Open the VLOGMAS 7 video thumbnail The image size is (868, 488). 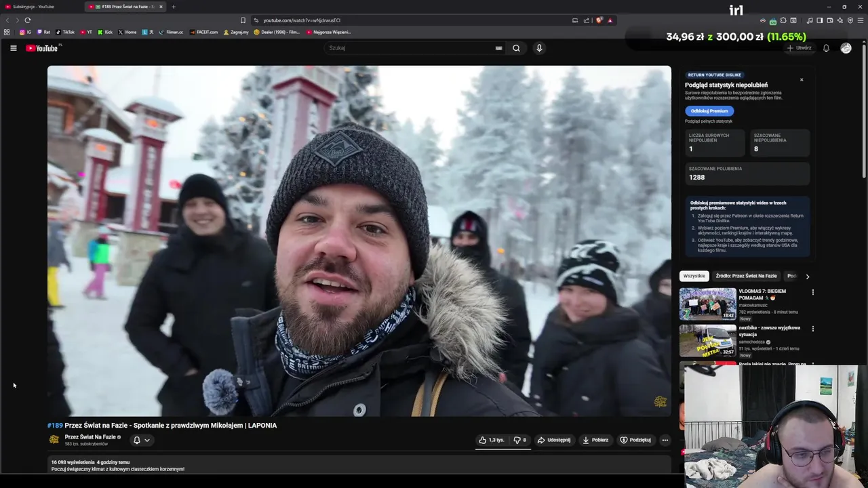(x=708, y=304)
